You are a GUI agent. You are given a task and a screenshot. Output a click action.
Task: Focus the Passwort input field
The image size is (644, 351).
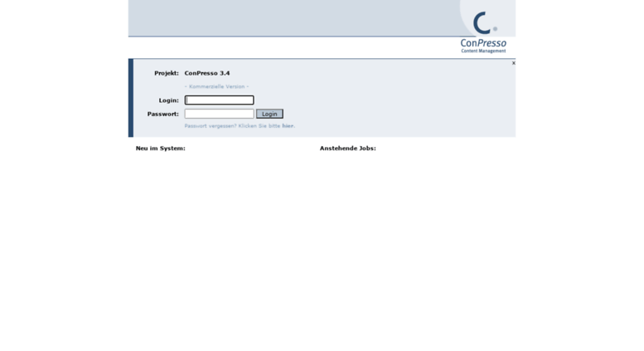coord(219,114)
